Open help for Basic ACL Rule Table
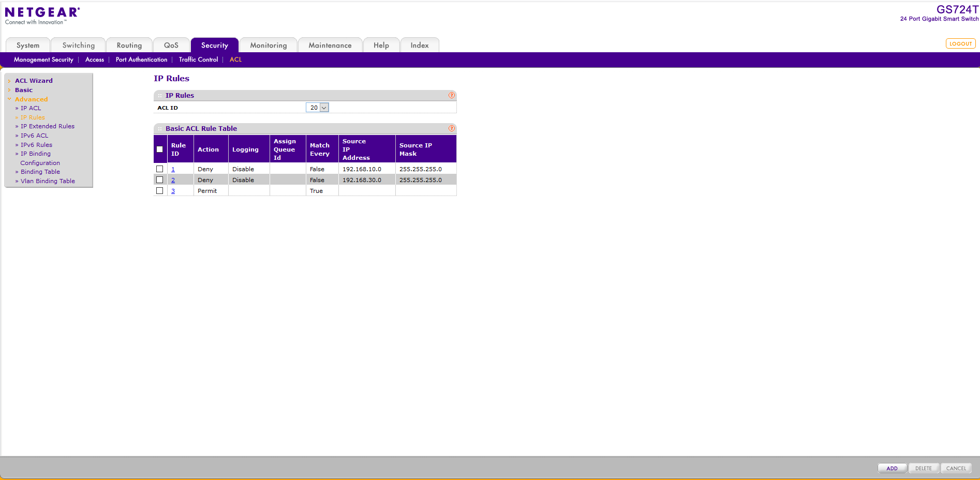The image size is (980, 480). 451,128
